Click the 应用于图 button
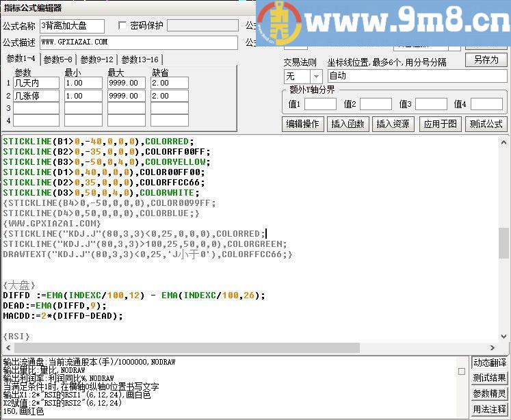 click(x=440, y=124)
